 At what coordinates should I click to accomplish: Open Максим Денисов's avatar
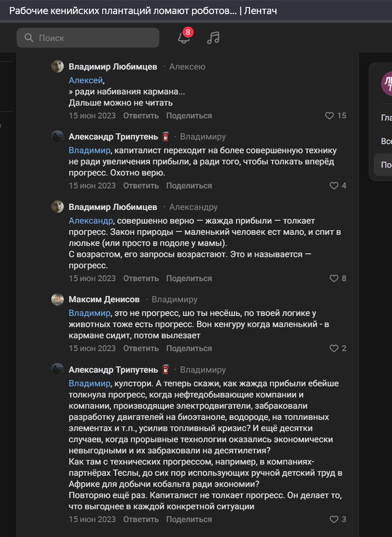[x=58, y=299]
